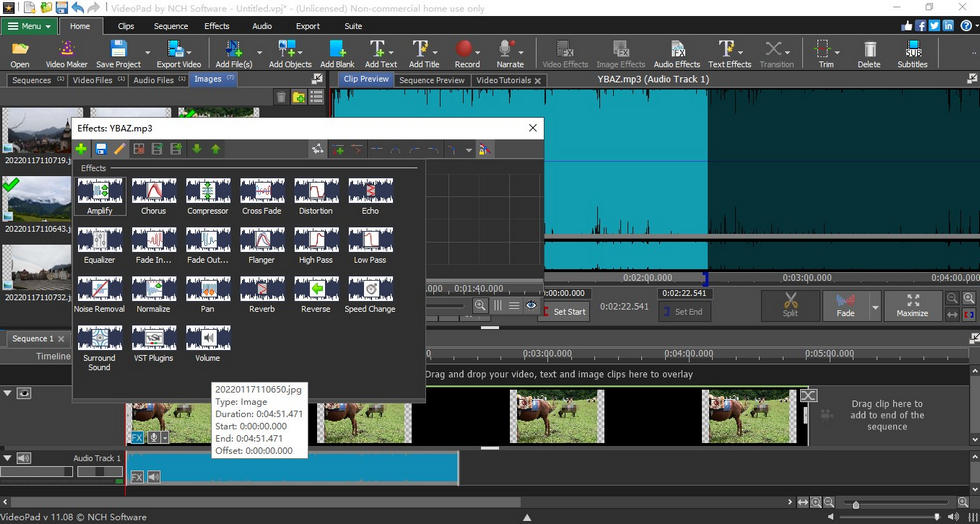The width and height of the screenshot is (980, 524).
Task: Select the Amplify audio effect
Action: pyautogui.click(x=100, y=196)
